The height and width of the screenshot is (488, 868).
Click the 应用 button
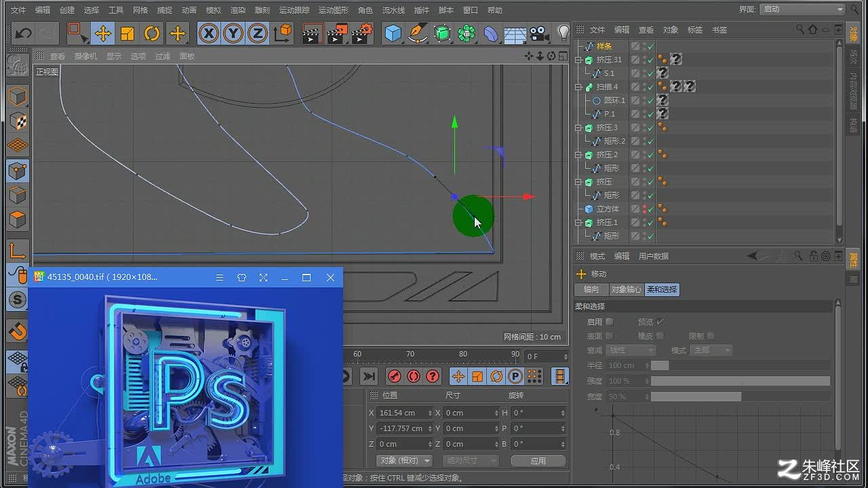point(538,461)
